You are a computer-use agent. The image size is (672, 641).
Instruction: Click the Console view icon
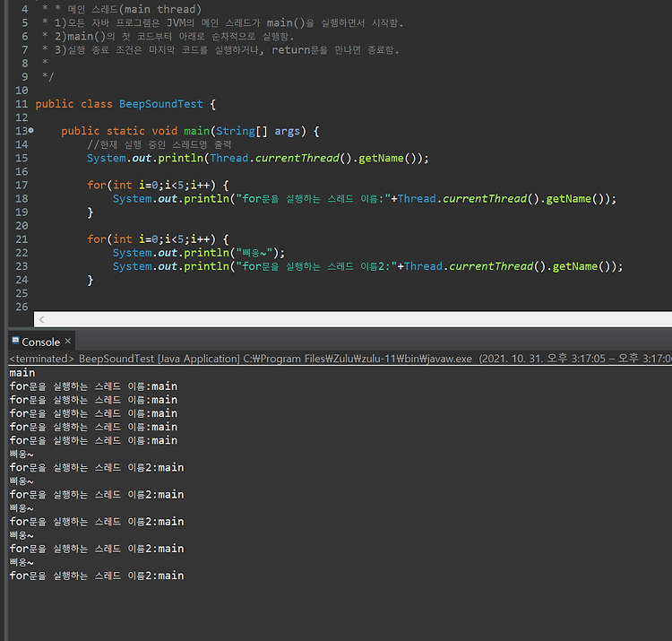(x=15, y=342)
